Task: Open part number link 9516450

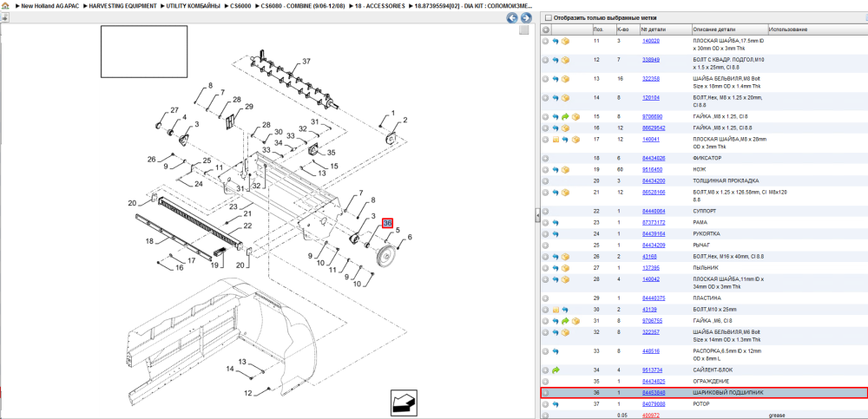Action: 652,170
